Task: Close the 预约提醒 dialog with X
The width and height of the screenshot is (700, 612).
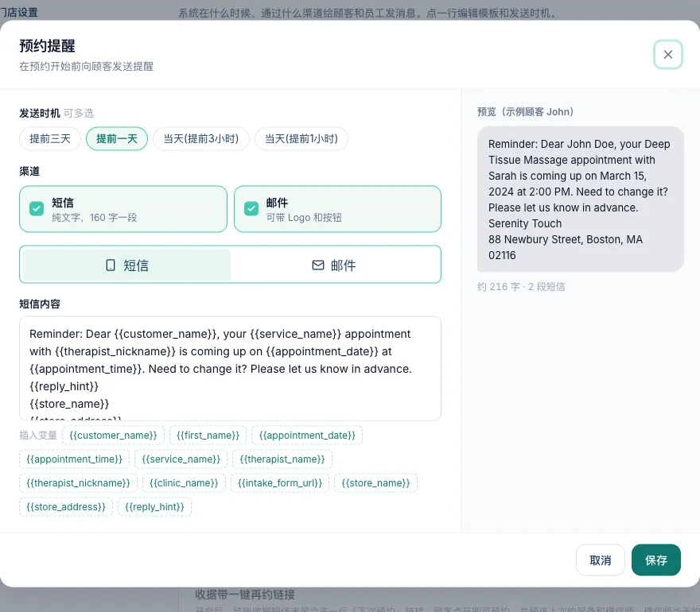Action: pyautogui.click(x=668, y=54)
